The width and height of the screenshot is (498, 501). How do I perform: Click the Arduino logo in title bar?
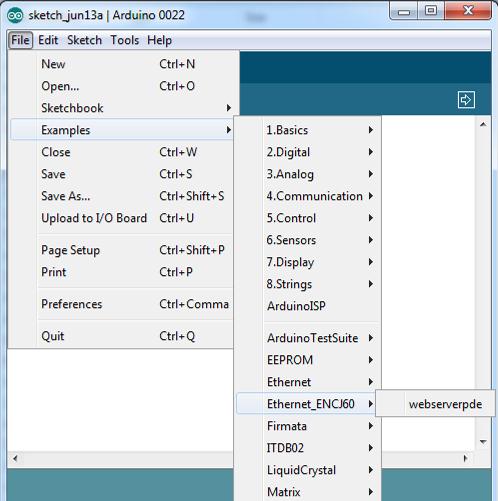point(15,15)
